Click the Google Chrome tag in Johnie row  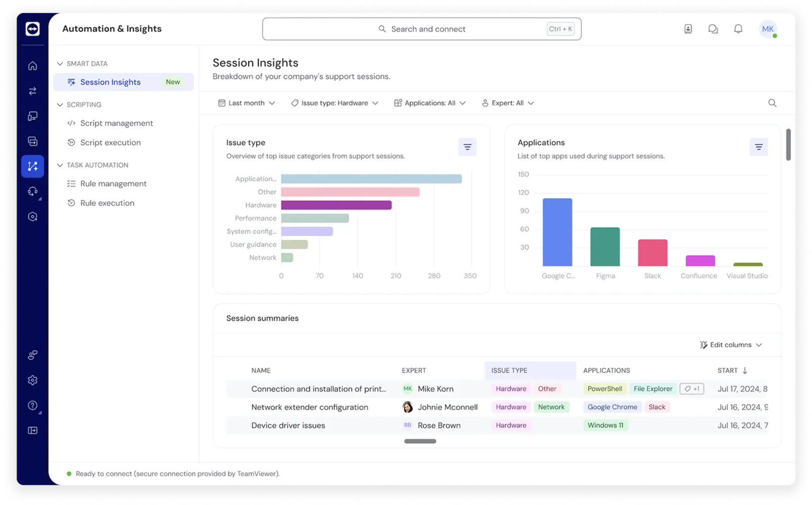(612, 407)
